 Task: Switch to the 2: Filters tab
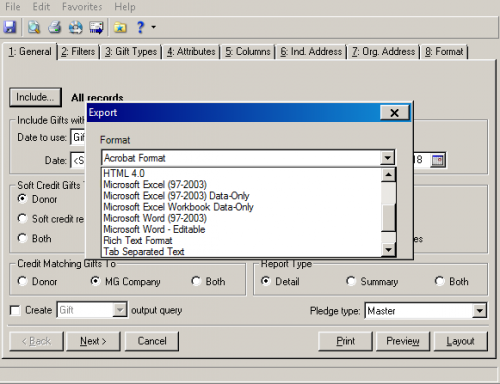point(78,52)
